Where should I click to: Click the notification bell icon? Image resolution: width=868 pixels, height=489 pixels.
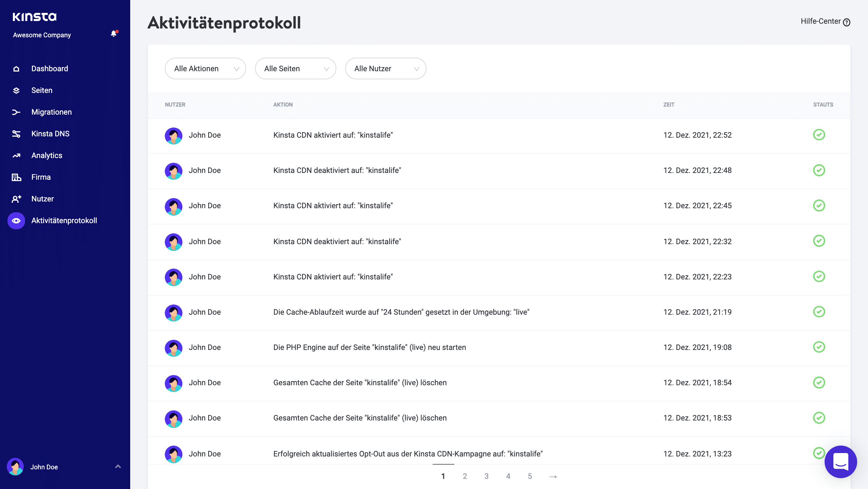pyautogui.click(x=113, y=34)
